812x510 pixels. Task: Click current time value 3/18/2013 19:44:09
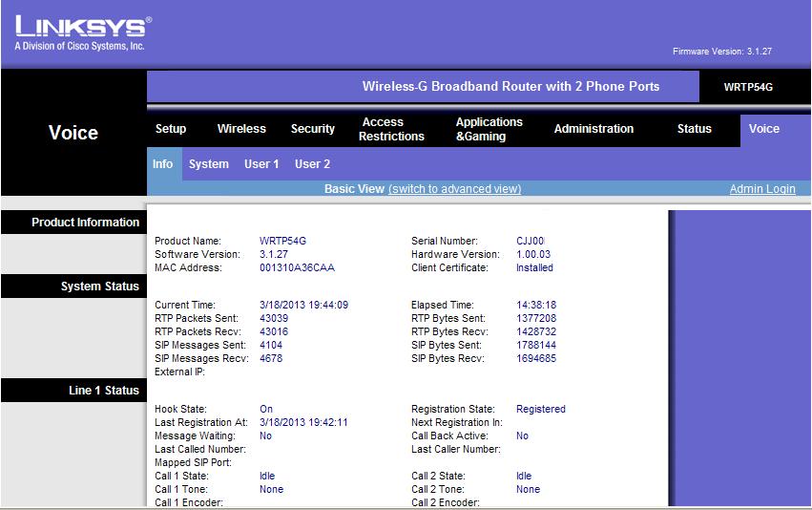click(x=303, y=305)
